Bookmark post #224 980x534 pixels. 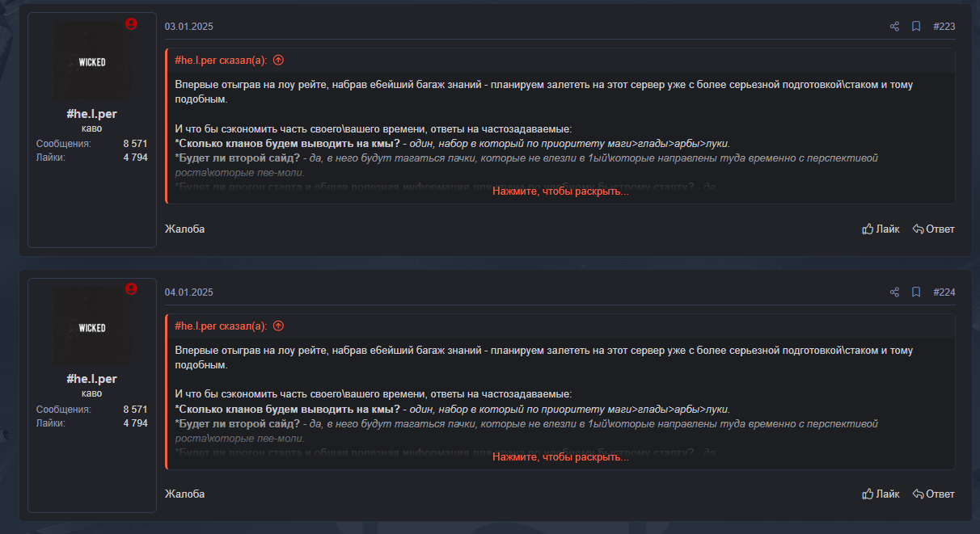[916, 292]
